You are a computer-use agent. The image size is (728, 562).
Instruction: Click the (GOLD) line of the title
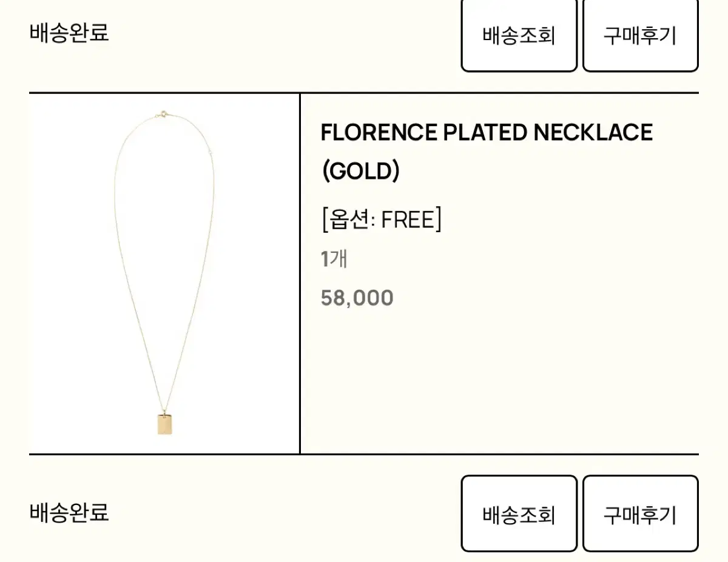click(360, 172)
